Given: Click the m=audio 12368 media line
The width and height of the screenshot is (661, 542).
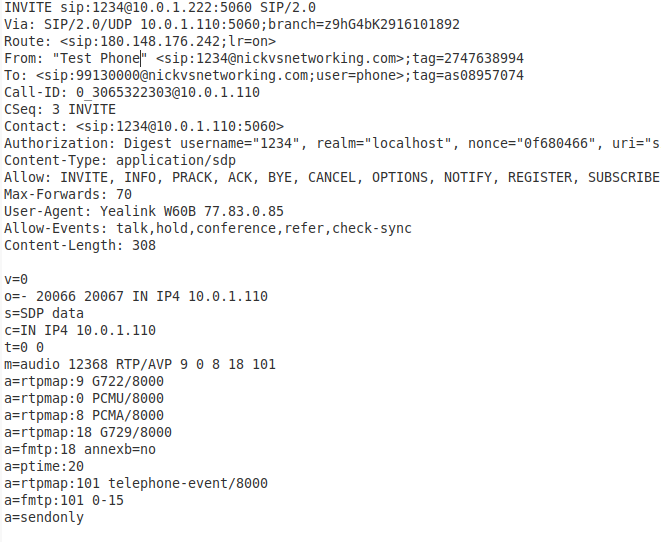Looking at the screenshot, I should pyautogui.click(x=140, y=364).
